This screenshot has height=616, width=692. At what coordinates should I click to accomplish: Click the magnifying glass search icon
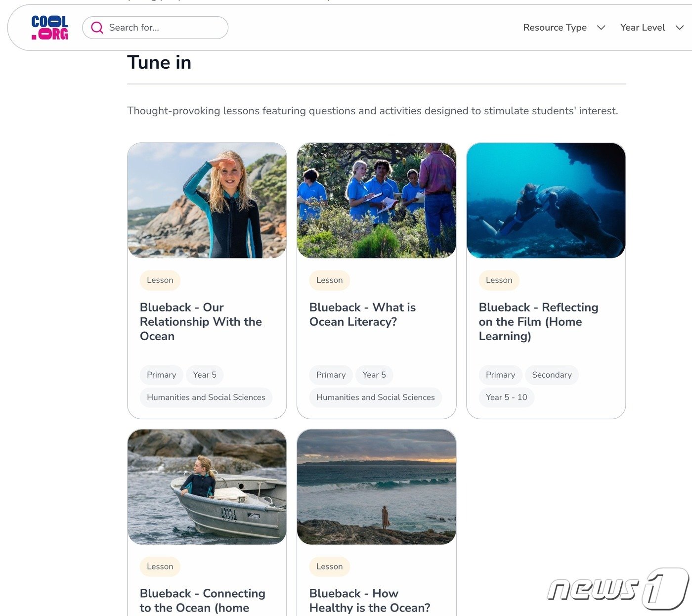click(97, 28)
